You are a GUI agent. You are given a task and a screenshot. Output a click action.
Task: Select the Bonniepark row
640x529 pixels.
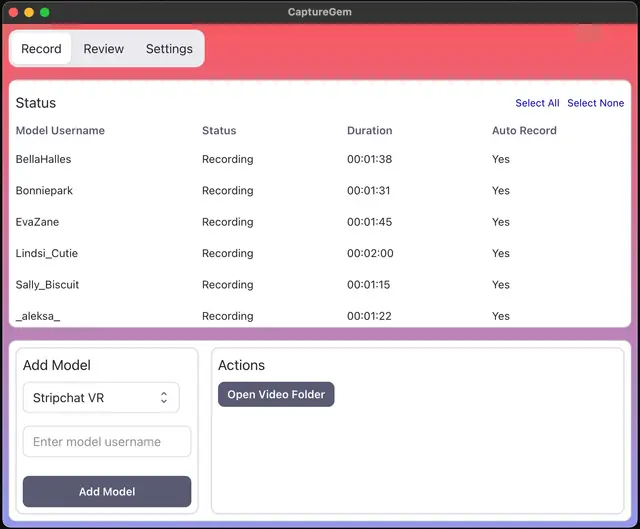pos(44,191)
